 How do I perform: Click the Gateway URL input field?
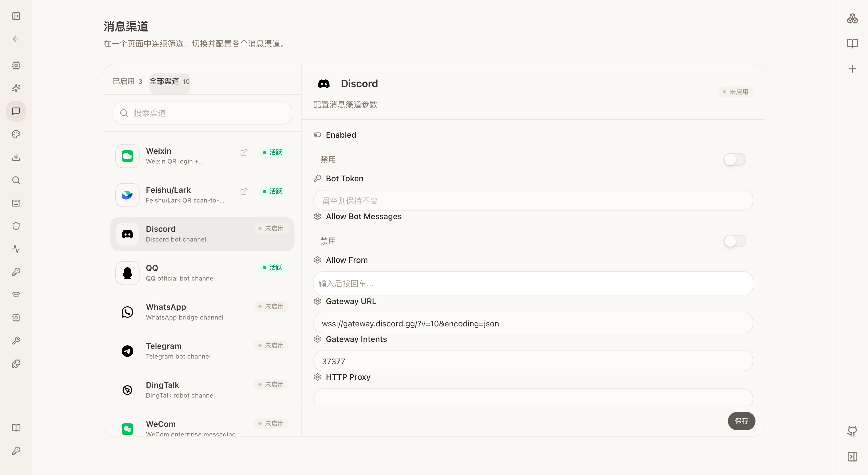pos(533,324)
